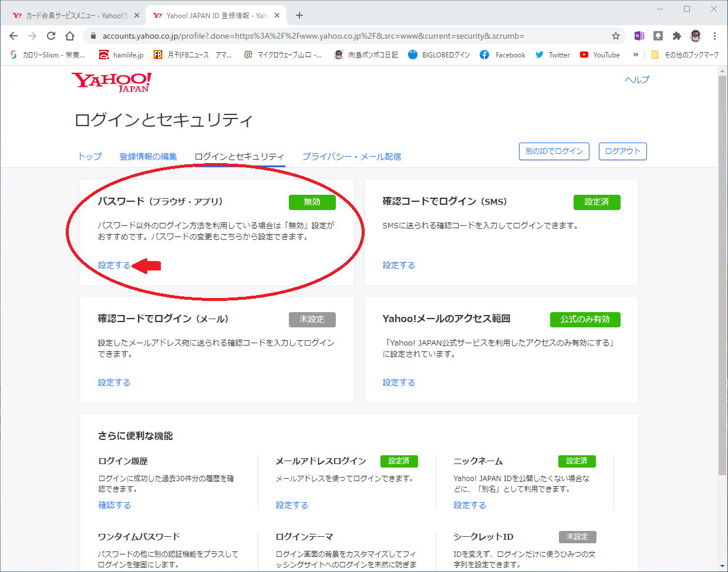Viewport: 728px width, 572px height.
Task: Click 設定する under パスワード card
Action: tap(114, 265)
